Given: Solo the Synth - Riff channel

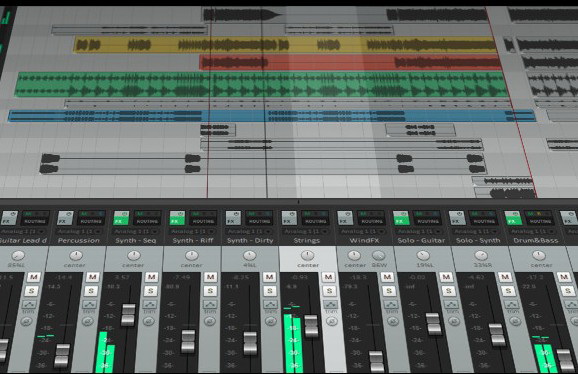Looking at the screenshot, I should [x=210, y=291].
